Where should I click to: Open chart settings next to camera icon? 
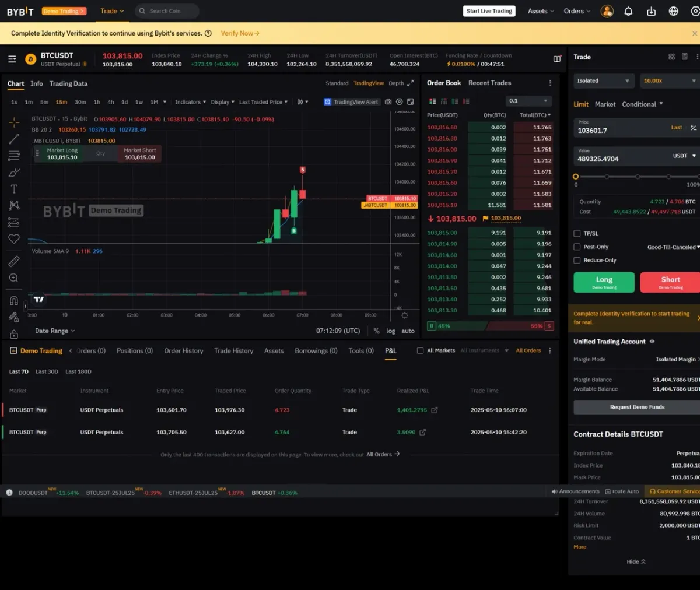400,101
